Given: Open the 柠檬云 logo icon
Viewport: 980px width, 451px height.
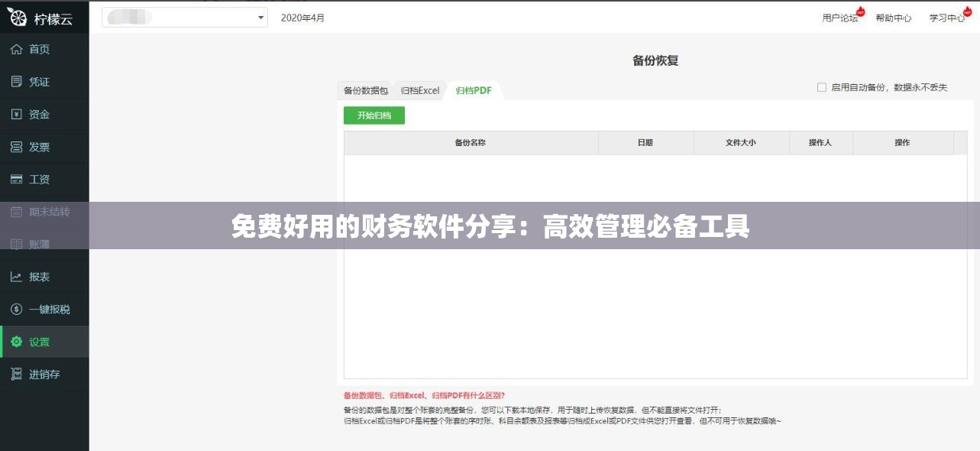Looking at the screenshot, I should click(x=17, y=18).
